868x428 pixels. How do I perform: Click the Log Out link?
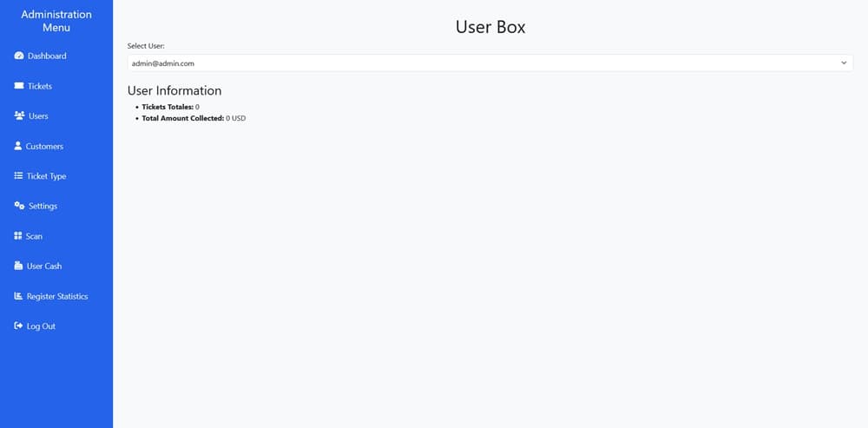[x=41, y=326]
